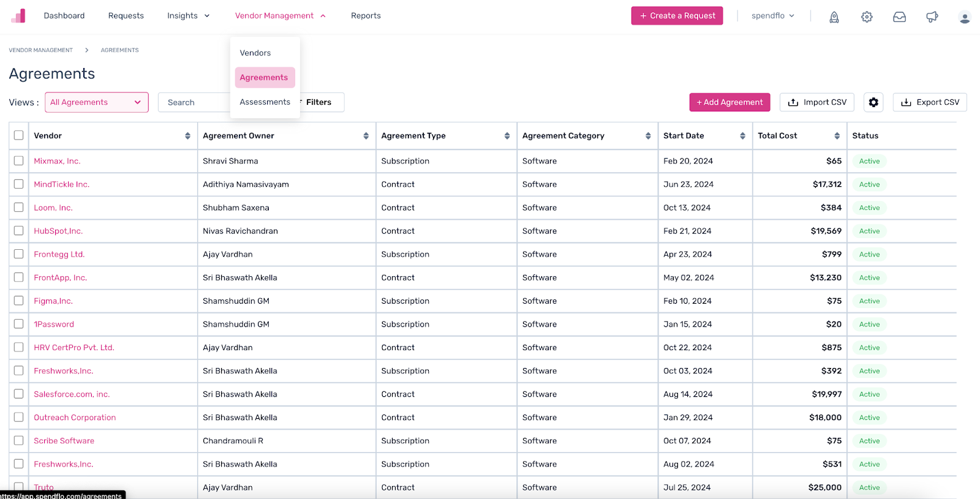
Task: Select the HRV CertPro Pvt. Ltd. checkbox
Action: 19,347
